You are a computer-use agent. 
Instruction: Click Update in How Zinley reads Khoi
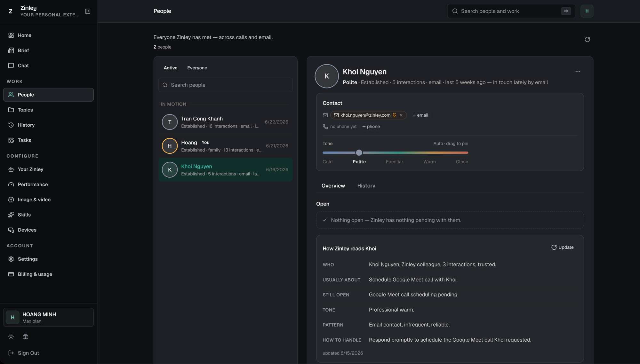coord(562,247)
